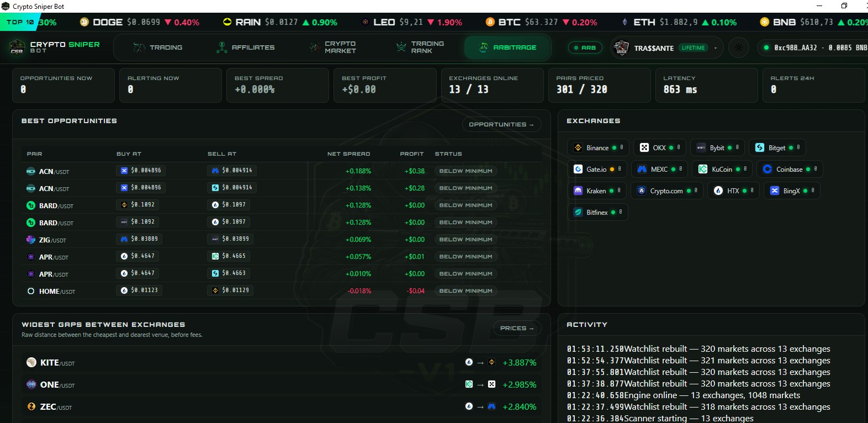Screen dimensions: 868x423
Task: Expand the TRA$$ANTE account dropdown arrow
Action: (x=716, y=48)
